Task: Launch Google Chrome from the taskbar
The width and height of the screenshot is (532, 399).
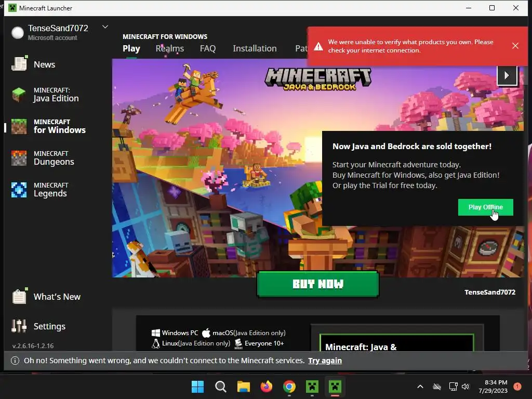Action: [x=289, y=387]
